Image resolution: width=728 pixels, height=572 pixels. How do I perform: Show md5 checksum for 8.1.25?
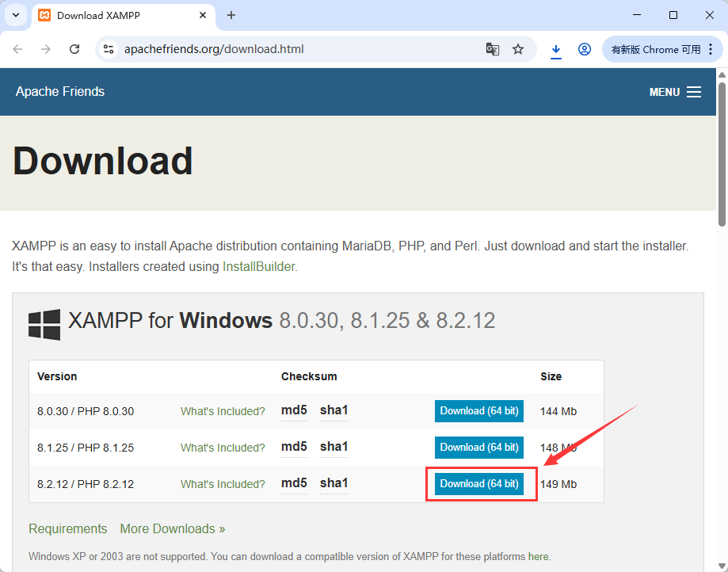pos(294,447)
